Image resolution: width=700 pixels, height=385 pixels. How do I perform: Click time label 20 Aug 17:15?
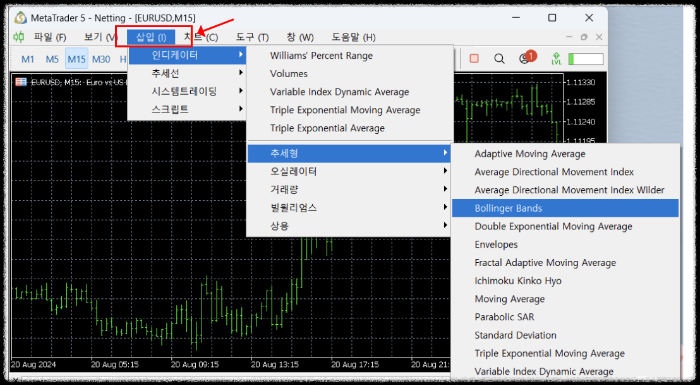(355, 364)
